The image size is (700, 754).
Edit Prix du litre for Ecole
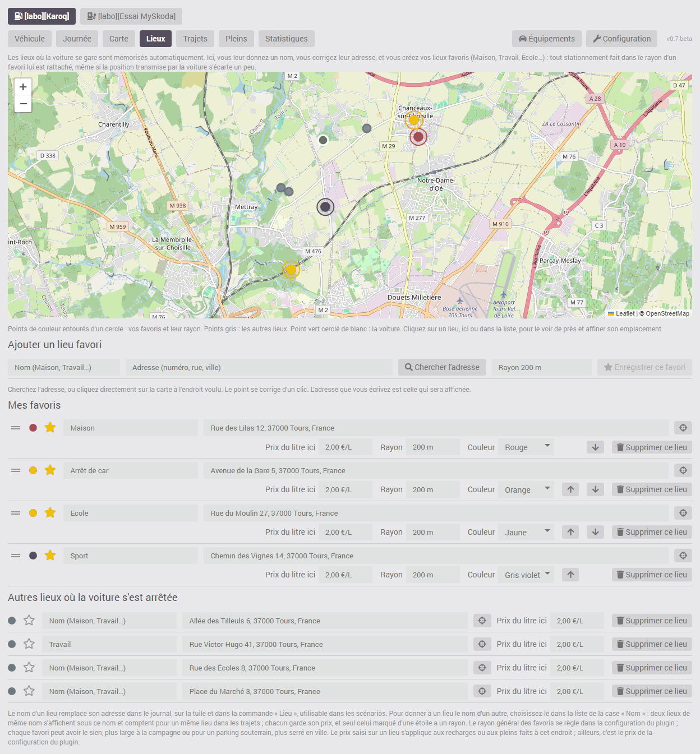point(346,532)
